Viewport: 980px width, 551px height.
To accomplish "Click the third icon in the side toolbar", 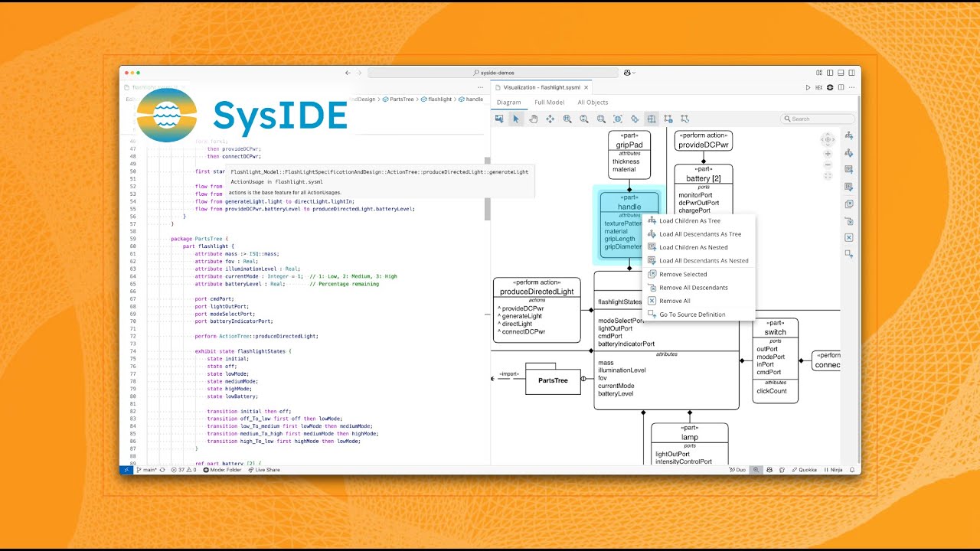I will (849, 169).
